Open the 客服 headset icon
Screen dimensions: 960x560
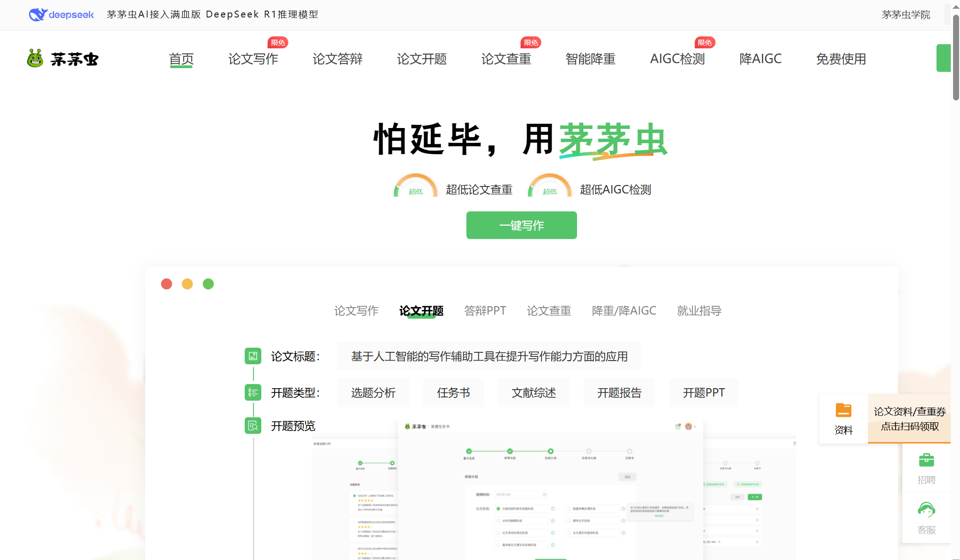[926, 510]
